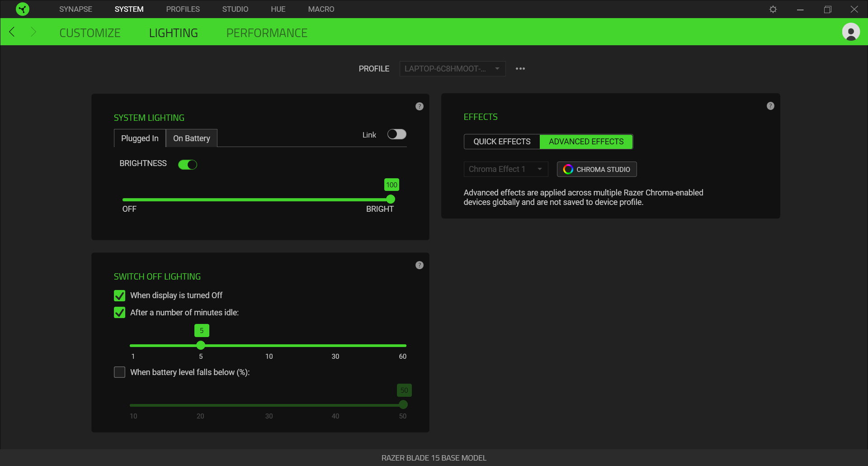This screenshot has width=868, height=466.
Task: Uncheck After a number of minutes idle
Action: pyautogui.click(x=119, y=313)
